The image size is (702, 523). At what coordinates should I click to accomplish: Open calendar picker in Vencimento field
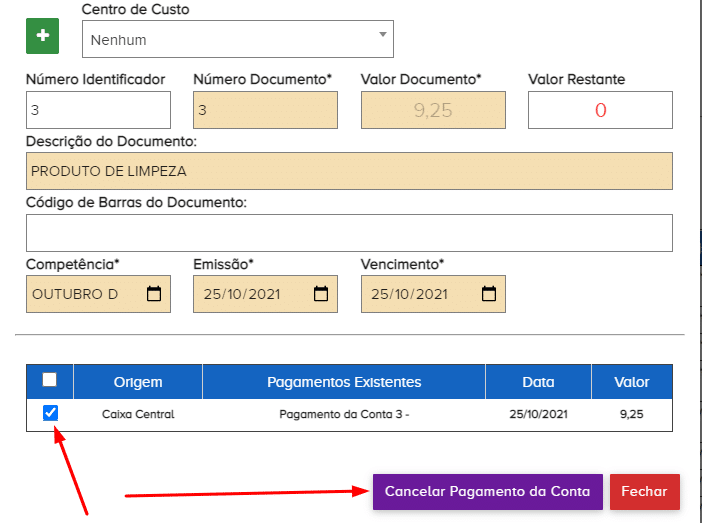(489, 294)
